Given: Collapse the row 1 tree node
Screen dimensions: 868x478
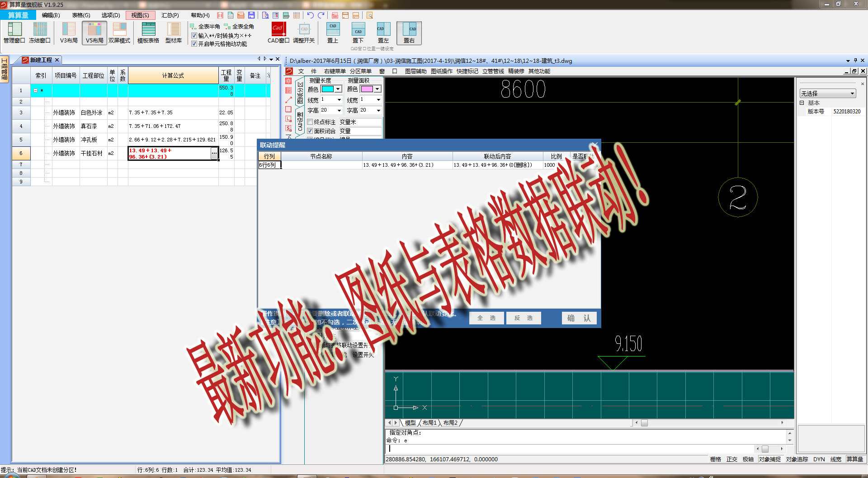Looking at the screenshot, I should coord(36,90).
